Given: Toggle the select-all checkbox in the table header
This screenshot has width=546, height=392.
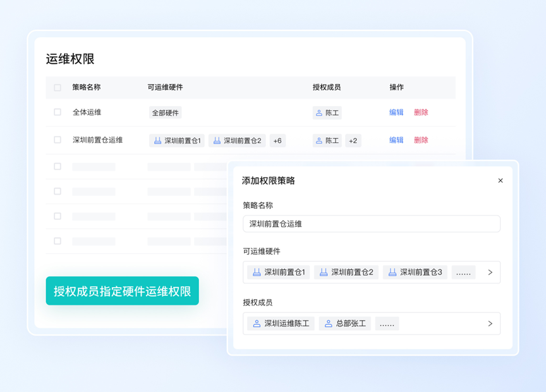Looking at the screenshot, I should pyautogui.click(x=57, y=87).
